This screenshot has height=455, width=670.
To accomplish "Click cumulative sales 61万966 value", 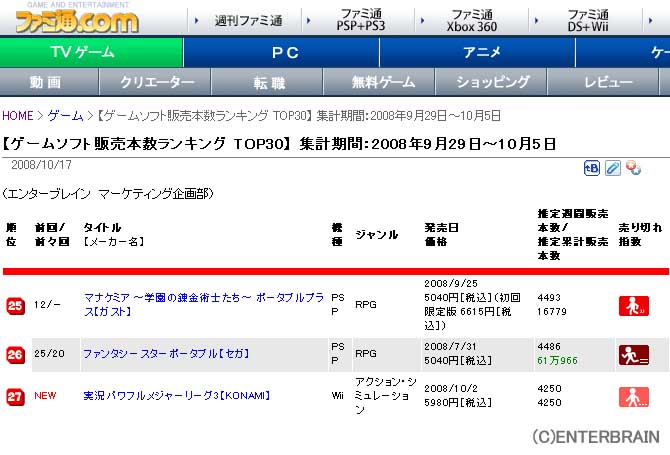I will (x=557, y=361).
